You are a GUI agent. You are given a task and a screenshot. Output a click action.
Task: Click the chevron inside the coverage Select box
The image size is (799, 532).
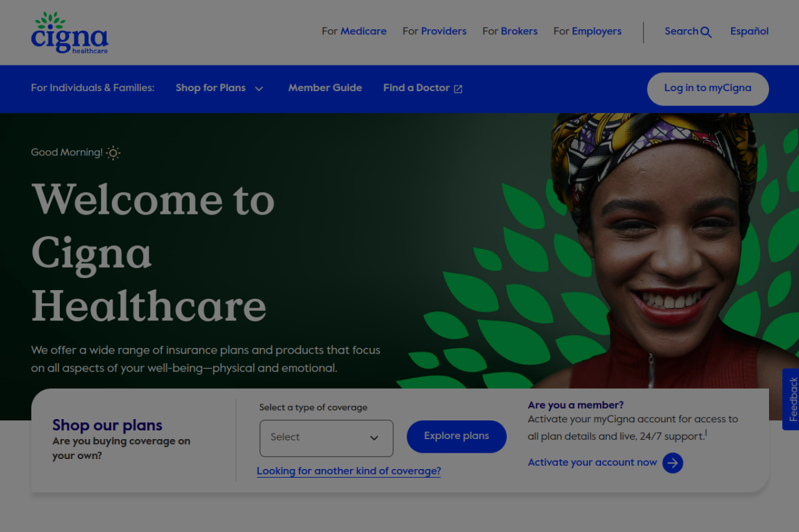tap(374, 438)
